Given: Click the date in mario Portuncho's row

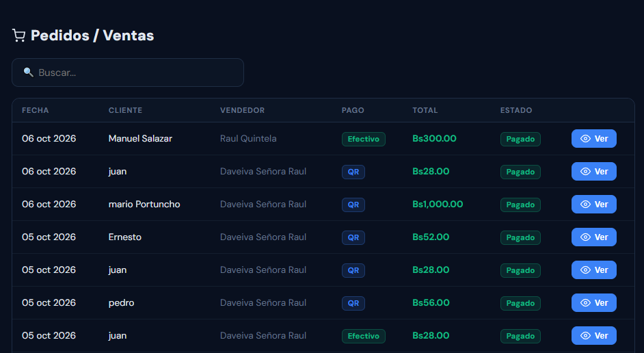Looking at the screenshot, I should 49,205.
